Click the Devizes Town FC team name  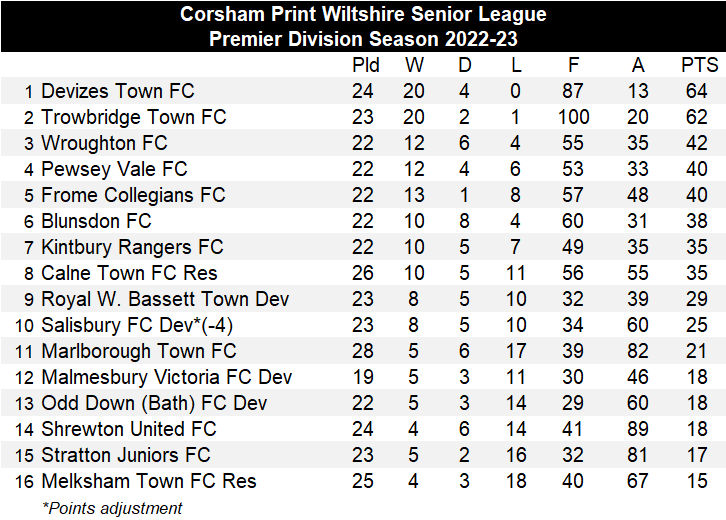(118, 91)
